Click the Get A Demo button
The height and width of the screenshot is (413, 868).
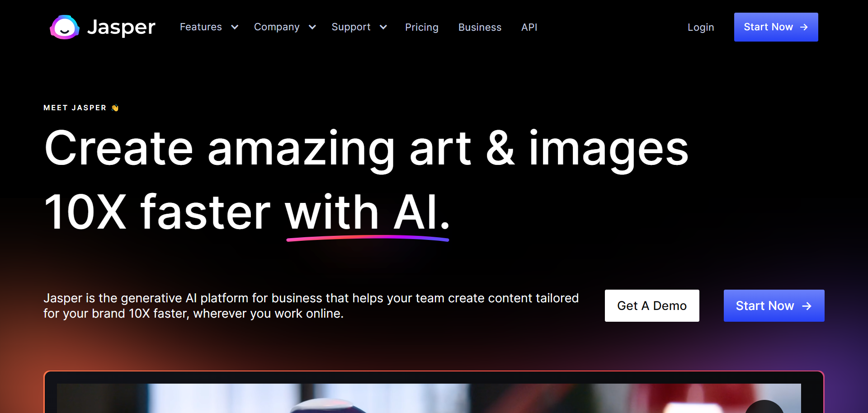tap(652, 306)
